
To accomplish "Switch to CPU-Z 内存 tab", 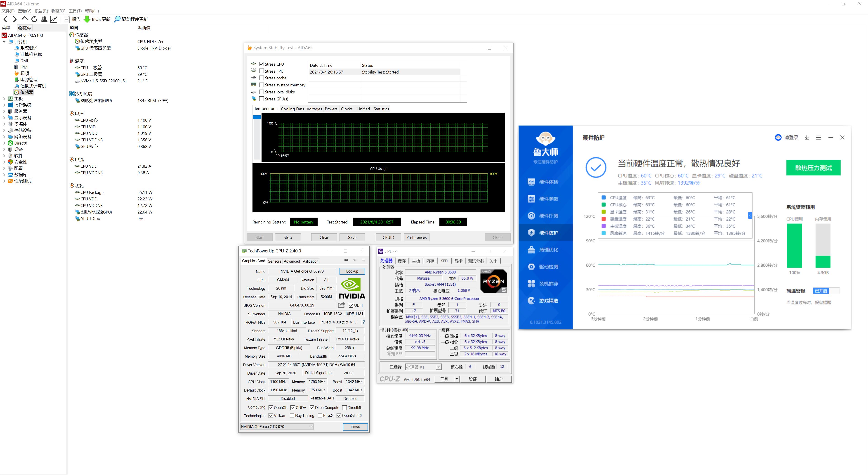I will point(430,261).
